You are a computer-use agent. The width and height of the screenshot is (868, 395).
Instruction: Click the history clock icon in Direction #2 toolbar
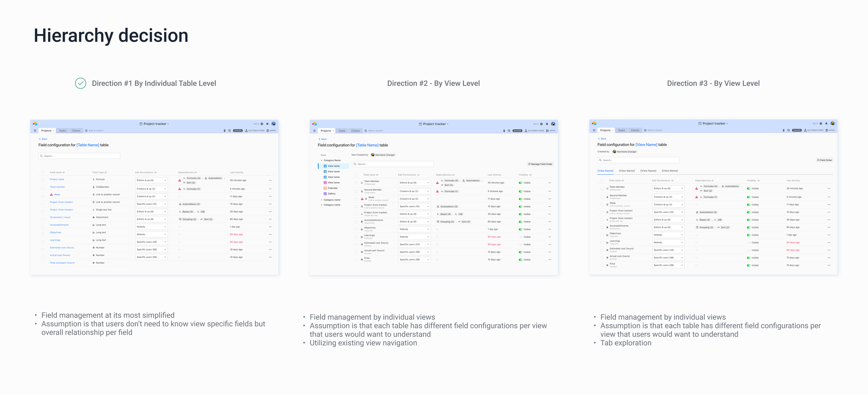(x=509, y=131)
